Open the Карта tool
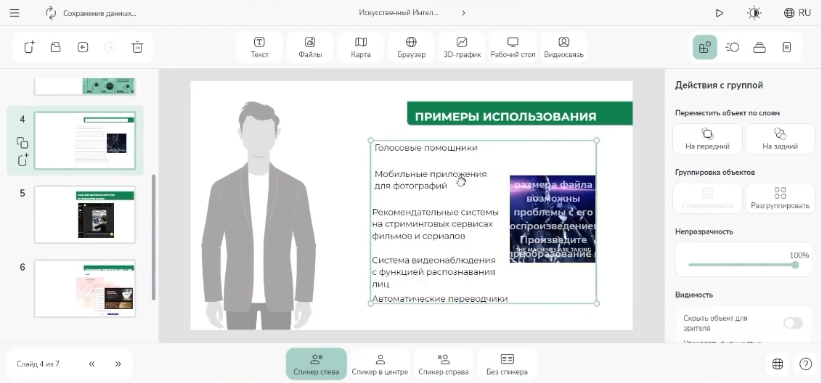 pyautogui.click(x=361, y=47)
